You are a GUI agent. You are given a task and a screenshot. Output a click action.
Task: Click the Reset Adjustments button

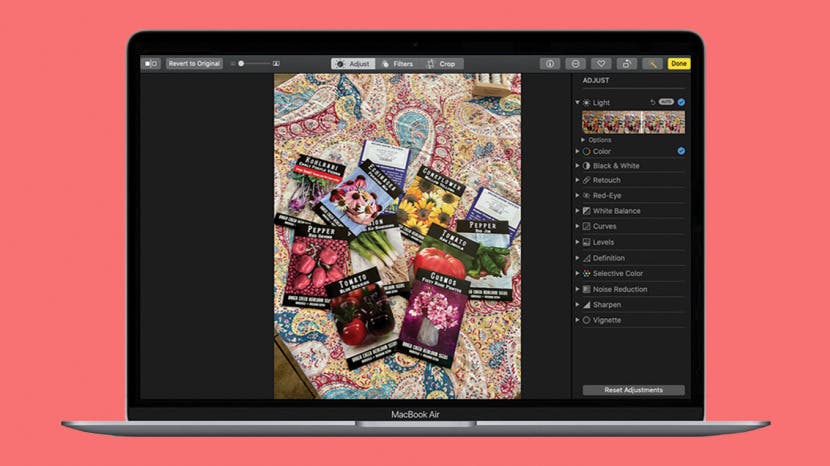634,390
